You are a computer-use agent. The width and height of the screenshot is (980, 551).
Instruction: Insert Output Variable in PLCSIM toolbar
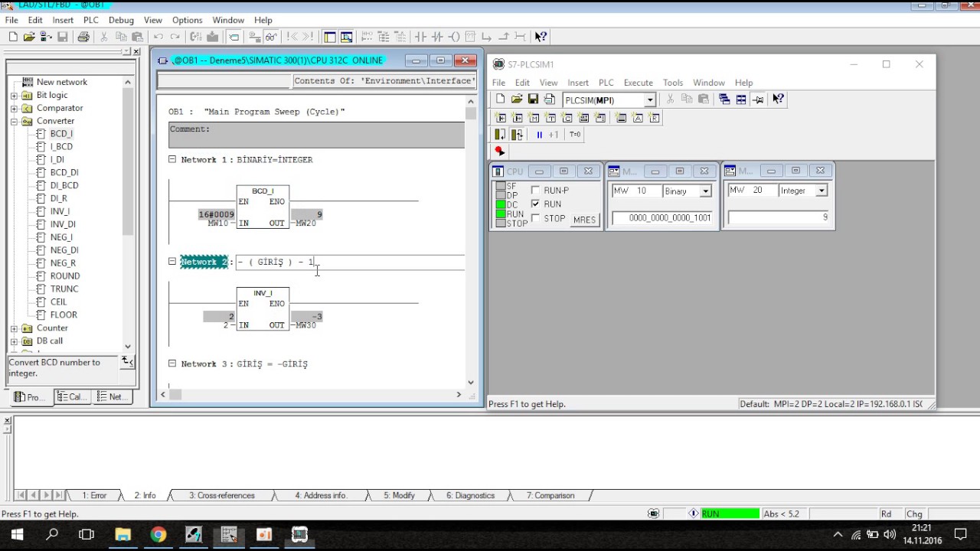coord(518,118)
